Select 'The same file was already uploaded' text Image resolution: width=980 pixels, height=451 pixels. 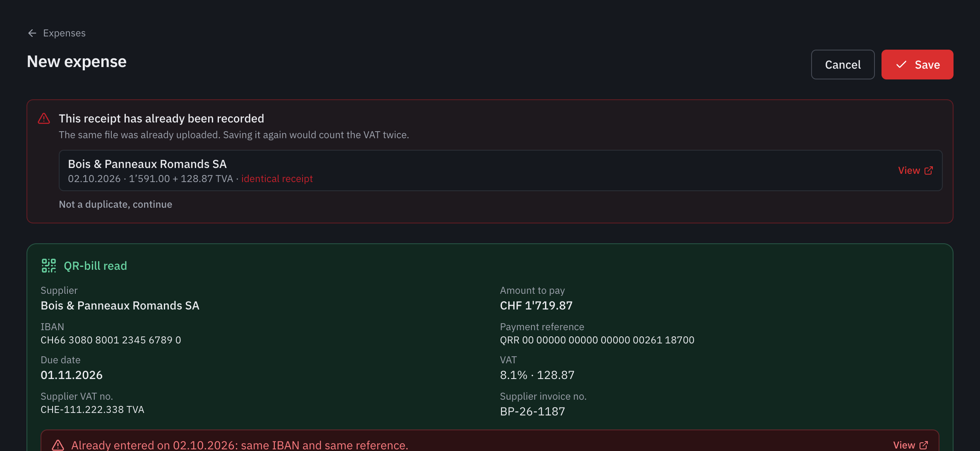[x=234, y=135]
